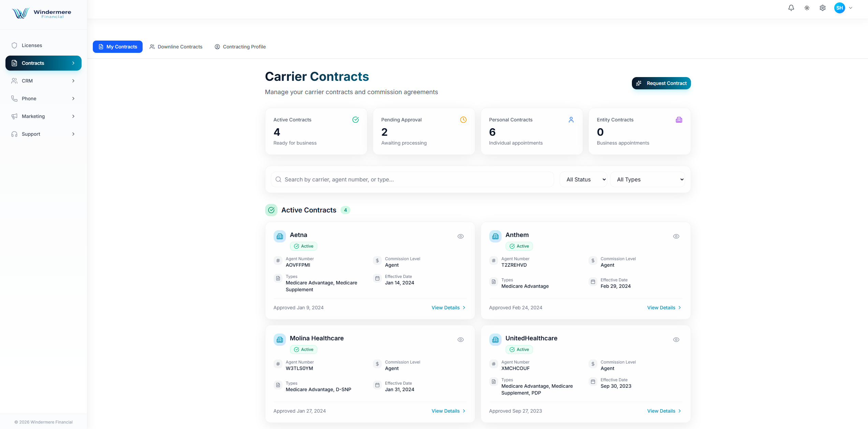Screen dimensions: 868x429
Task: Open the settings gear icon
Action: 822,8
